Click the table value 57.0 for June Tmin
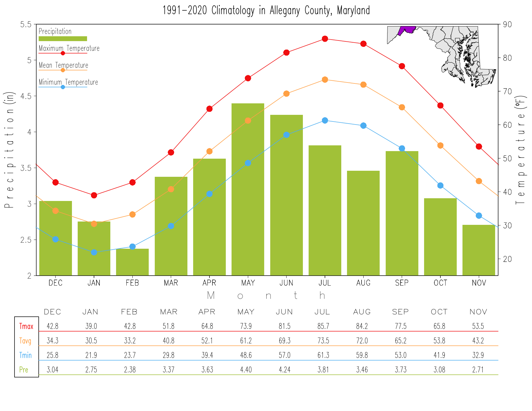This screenshot has width=532, height=411. pyautogui.click(x=285, y=355)
